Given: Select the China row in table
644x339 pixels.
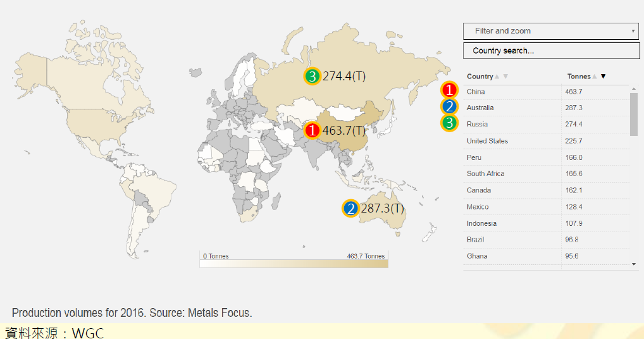Looking at the screenshot, I should pyautogui.click(x=546, y=92).
